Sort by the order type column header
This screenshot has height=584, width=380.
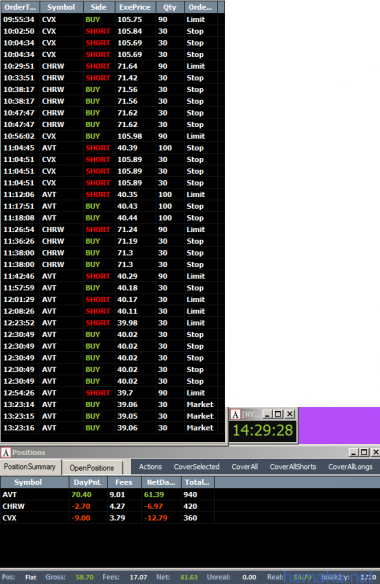pos(200,7)
